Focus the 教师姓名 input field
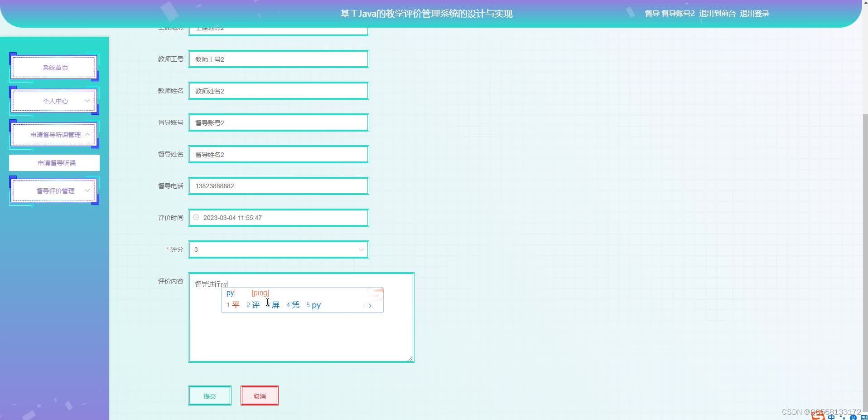 click(279, 91)
